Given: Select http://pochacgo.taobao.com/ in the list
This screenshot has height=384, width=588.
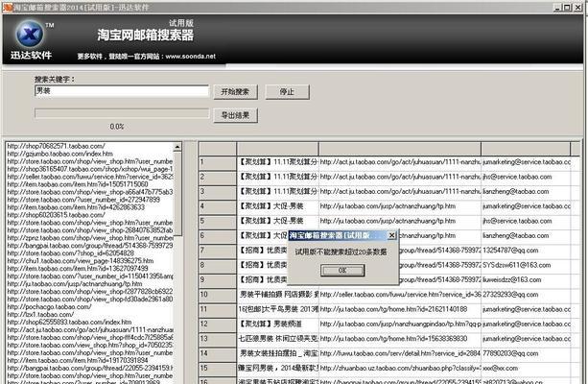Looking at the screenshot, I should (x=49, y=306).
